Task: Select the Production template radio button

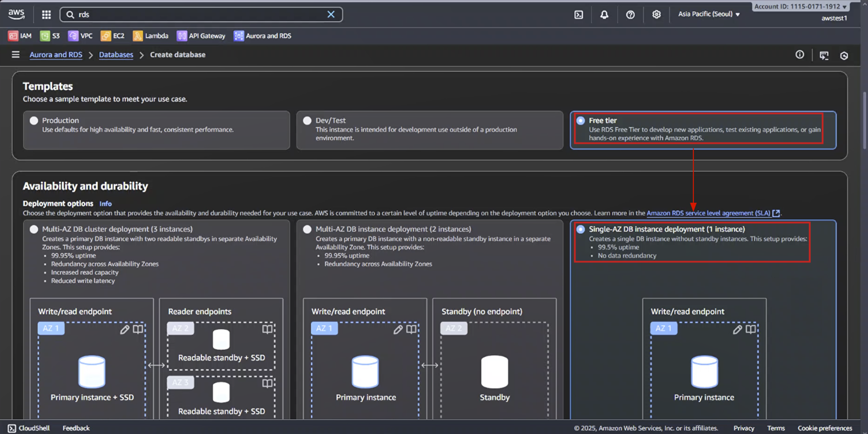Action: (34, 120)
